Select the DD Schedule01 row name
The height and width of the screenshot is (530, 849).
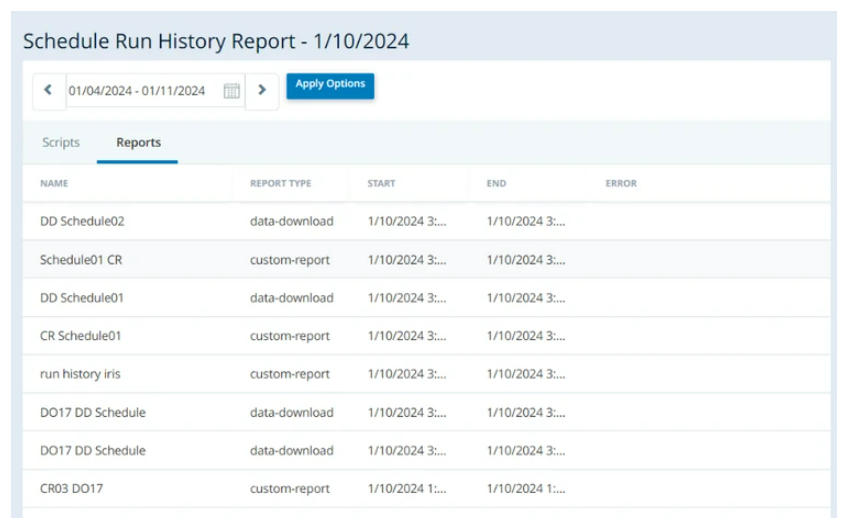point(82,298)
